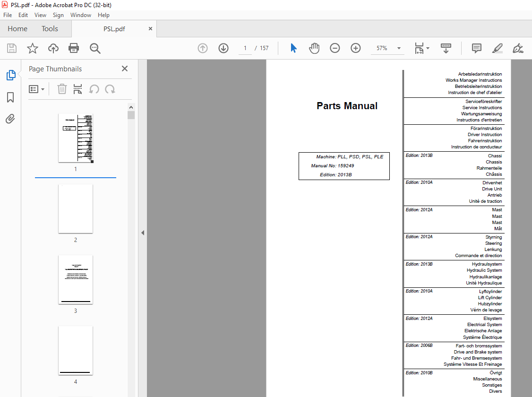Open the Bookmarks sidebar panel
The height and width of the screenshot is (397, 532).
coord(10,97)
